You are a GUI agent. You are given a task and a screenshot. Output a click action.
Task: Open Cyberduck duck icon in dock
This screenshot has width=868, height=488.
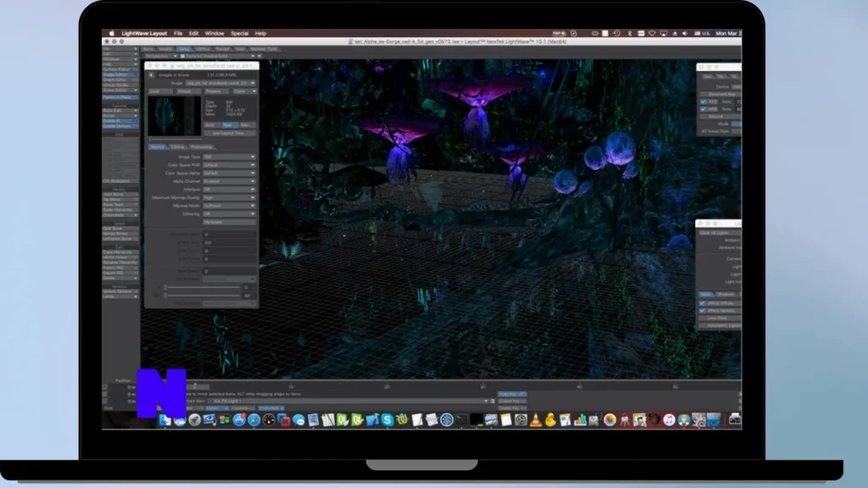(550, 420)
